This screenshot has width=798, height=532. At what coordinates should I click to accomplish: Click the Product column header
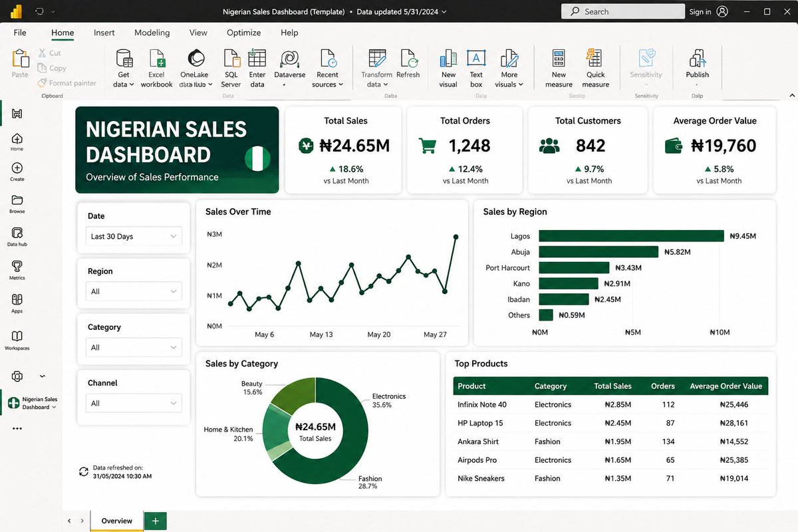pyautogui.click(x=471, y=386)
